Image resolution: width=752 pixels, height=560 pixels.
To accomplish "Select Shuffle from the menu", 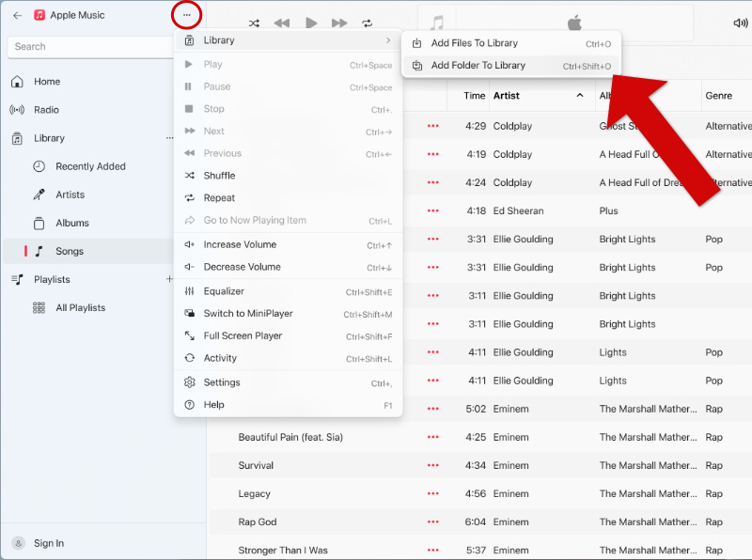I will click(288, 176).
